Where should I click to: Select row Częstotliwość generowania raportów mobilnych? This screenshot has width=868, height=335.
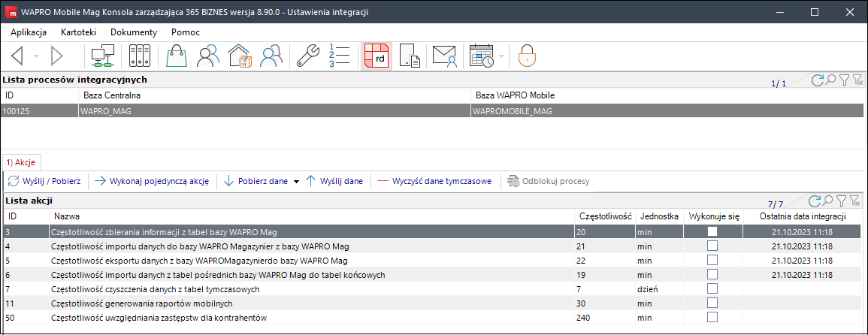[432, 303]
